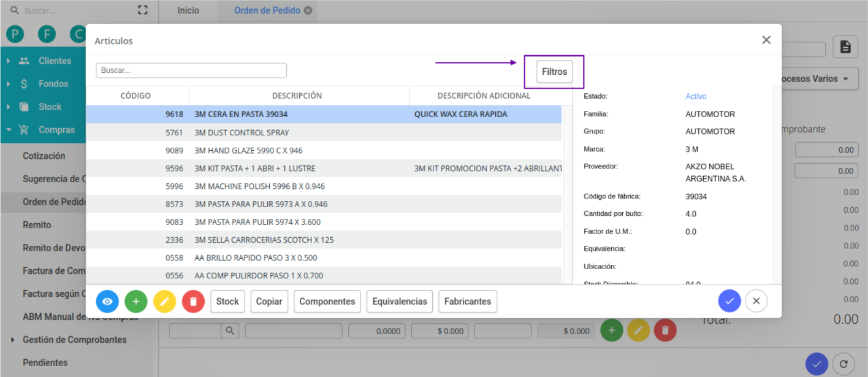Open Equivalencias button
Screen dimensions: 868x377
coord(400,302)
